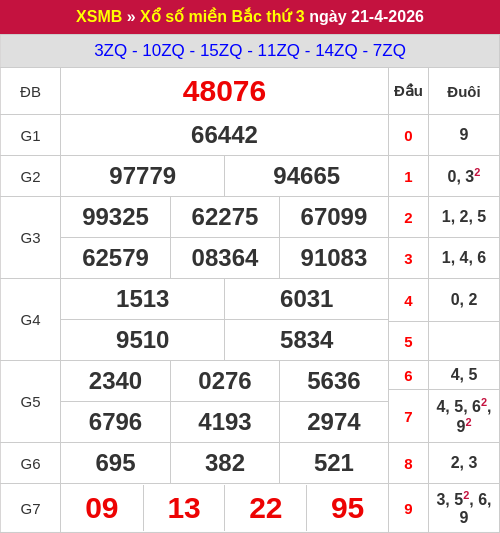
Task: Click Đầu digit 7 in red
Action: 408,417
